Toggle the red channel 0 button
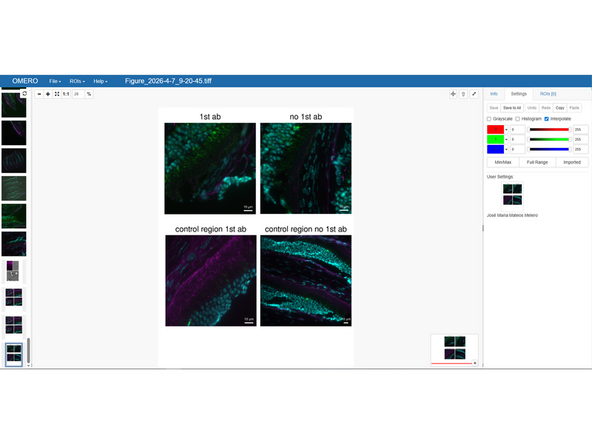The width and height of the screenshot is (592, 444). click(x=495, y=130)
